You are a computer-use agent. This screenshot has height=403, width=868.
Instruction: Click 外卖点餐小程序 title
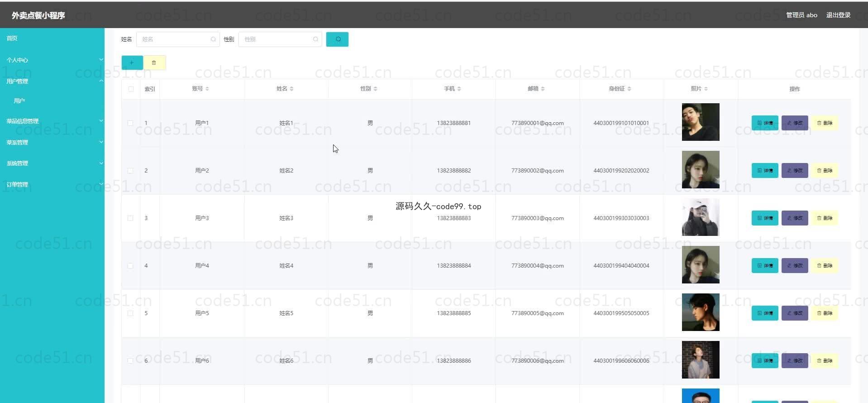pos(38,15)
